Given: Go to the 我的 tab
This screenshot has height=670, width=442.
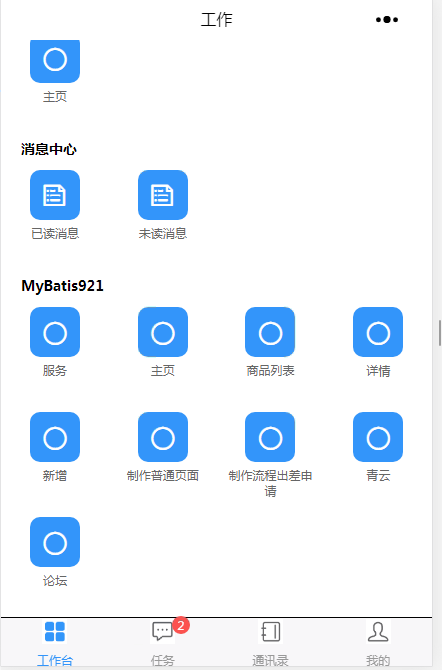Looking at the screenshot, I should click(378, 643).
